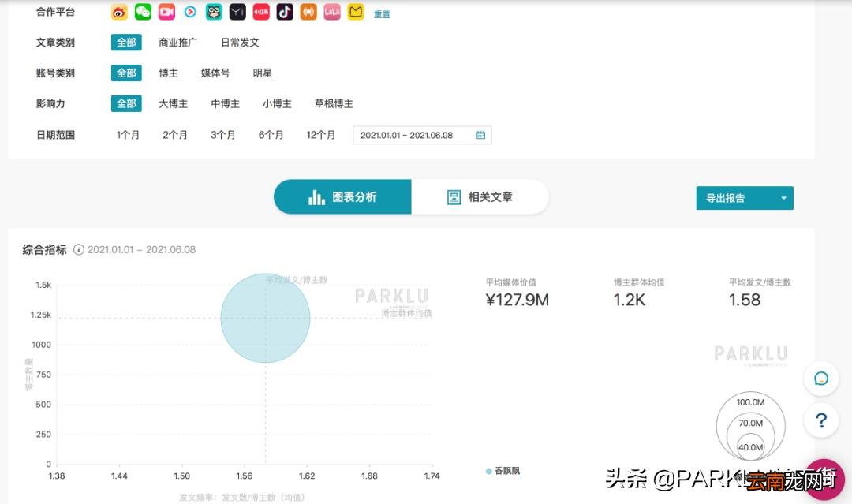Set date range to 6个月
852x504 pixels.
point(271,135)
